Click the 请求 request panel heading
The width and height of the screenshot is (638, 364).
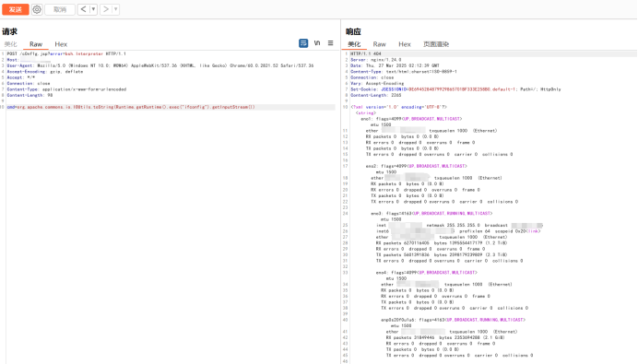coord(10,31)
